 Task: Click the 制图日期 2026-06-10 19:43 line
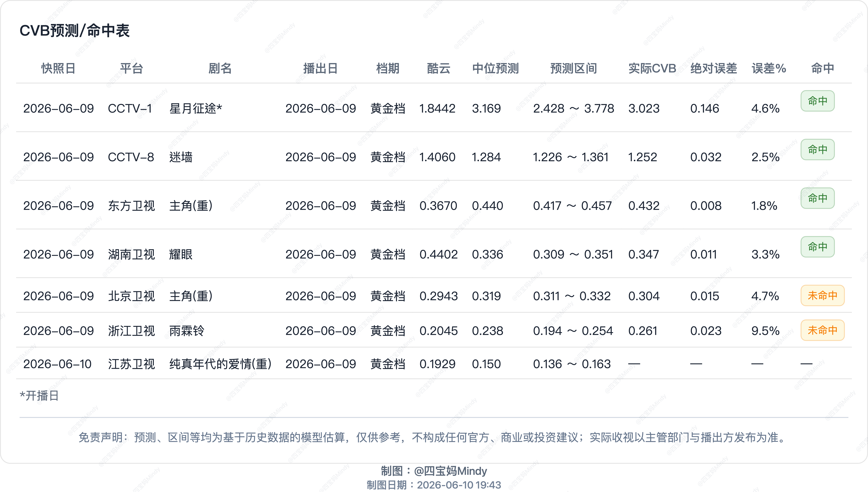tap(434, 485)
